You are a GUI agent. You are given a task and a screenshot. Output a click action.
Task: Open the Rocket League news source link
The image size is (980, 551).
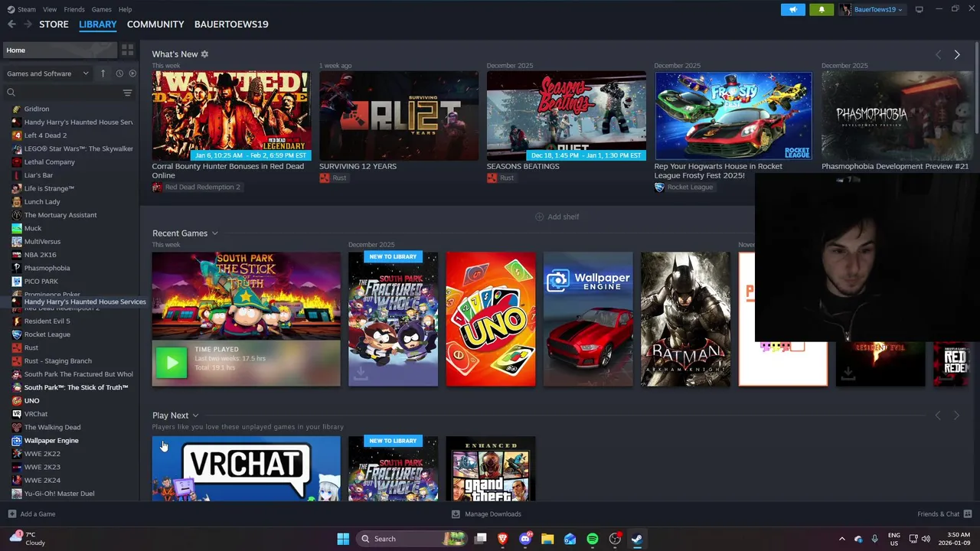pyautogui.click(x=684, y=187)
